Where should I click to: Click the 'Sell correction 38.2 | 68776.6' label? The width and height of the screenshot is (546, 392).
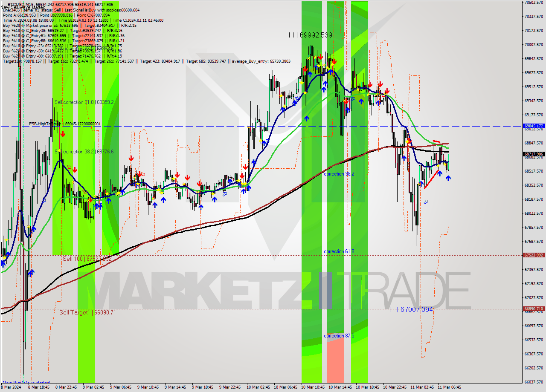[84, 152]
